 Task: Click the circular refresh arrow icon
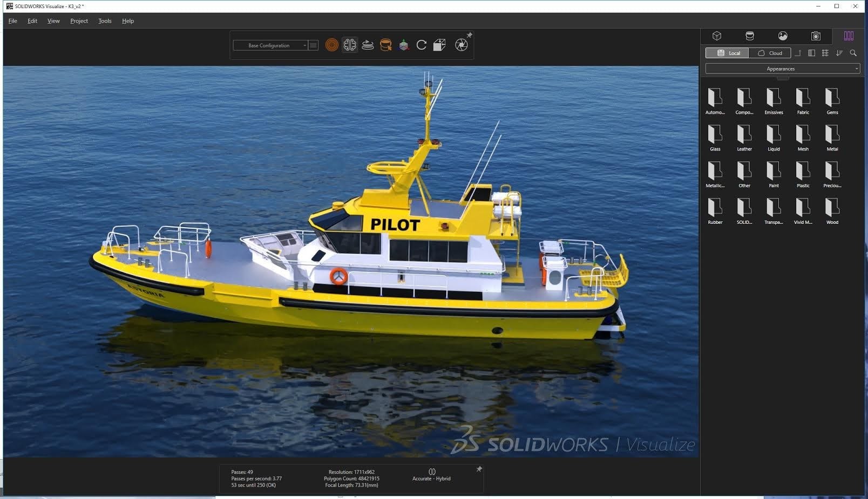(x=422, y=45)
